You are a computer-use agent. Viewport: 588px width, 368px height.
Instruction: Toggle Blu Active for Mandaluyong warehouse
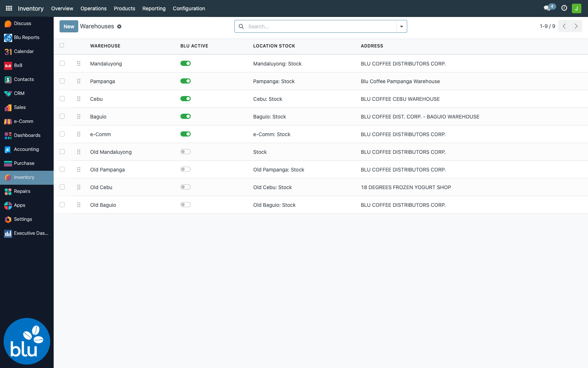186,63
